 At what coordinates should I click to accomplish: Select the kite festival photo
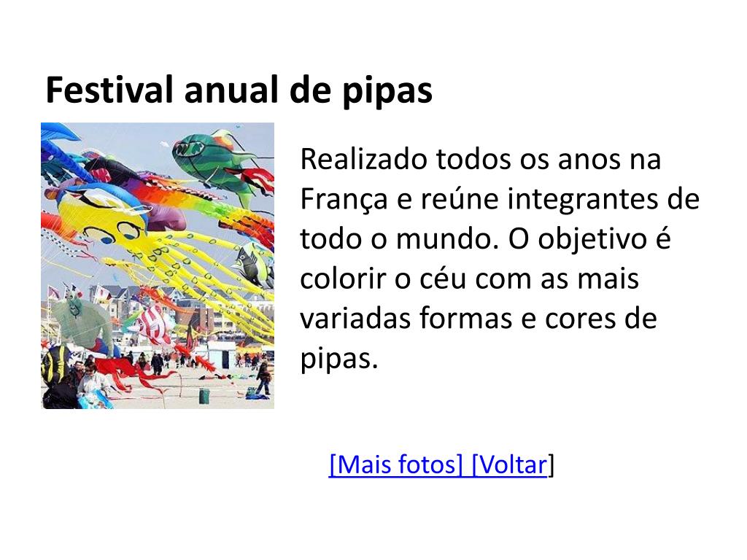[158, 265]
